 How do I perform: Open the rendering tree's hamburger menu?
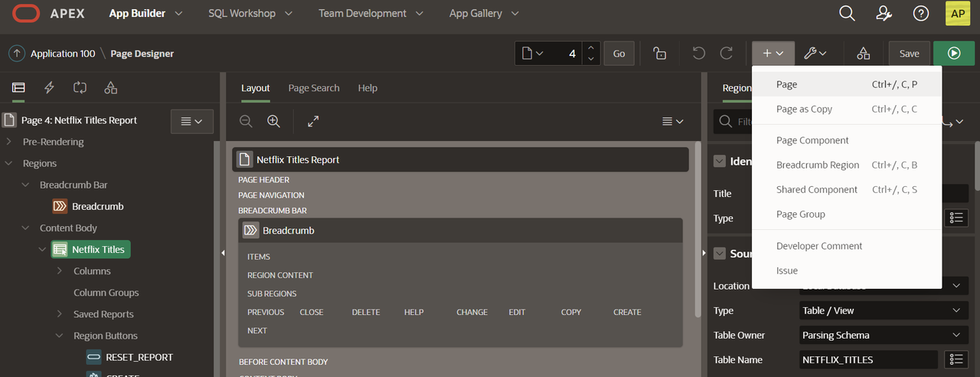[x=191, y=121]
